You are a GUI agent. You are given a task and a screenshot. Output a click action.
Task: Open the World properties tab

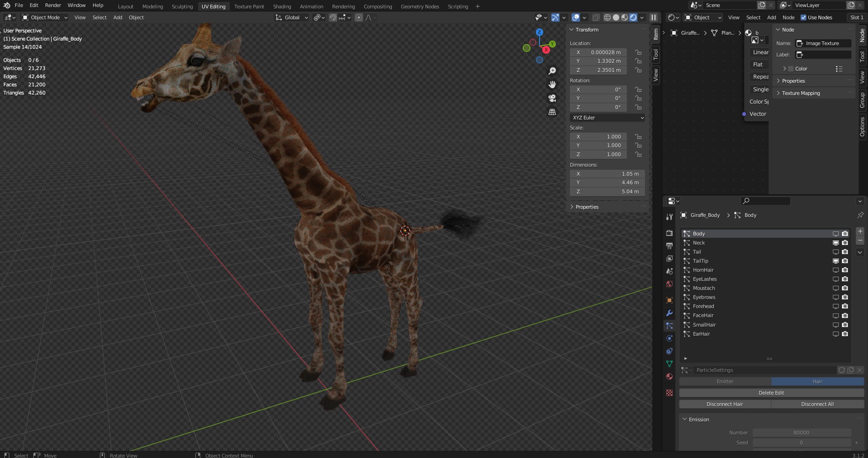(670, 284)
